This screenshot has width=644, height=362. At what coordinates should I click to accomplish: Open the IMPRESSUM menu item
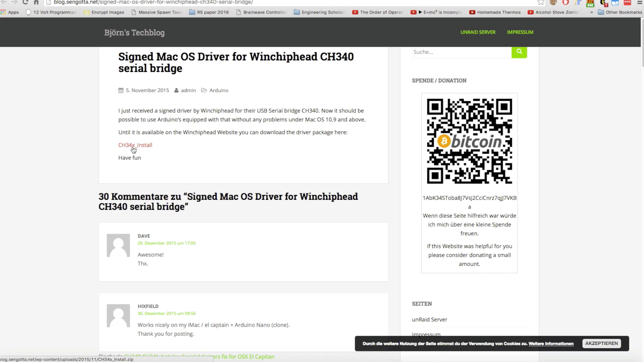[x=520, y=32]
